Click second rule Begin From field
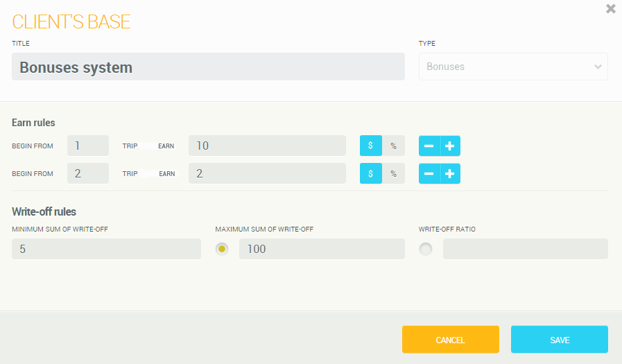622x364 pixels. point(88,173)
